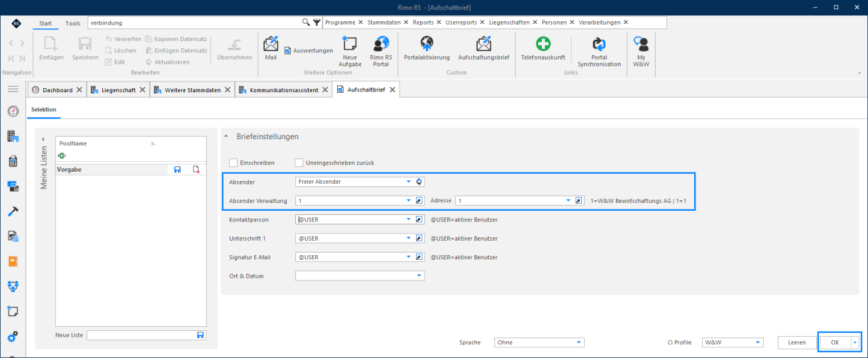
Task: Remove the Programme search filter
Action: click(360, 23)
